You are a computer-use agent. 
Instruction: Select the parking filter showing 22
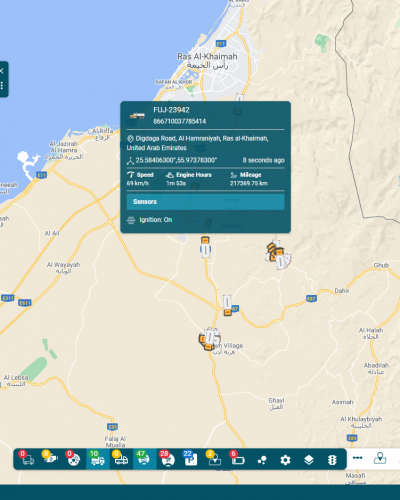191,459
